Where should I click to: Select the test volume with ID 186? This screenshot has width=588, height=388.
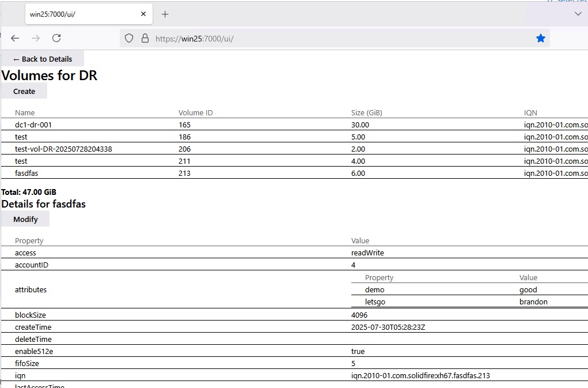click(294, 137)
